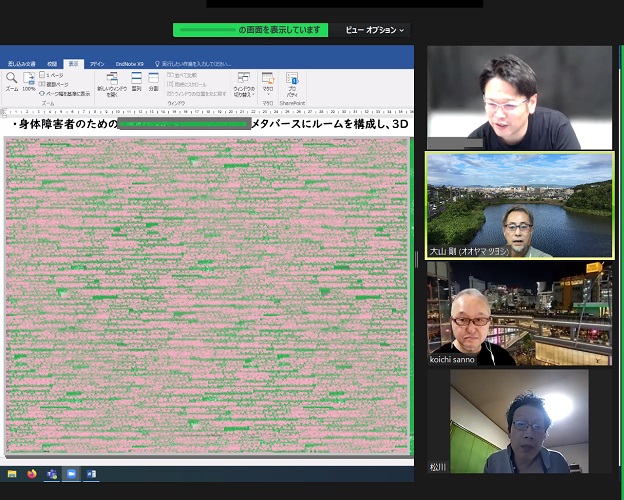
Task: Click the 100% zoom icon
Action: (x=29, y=79)
